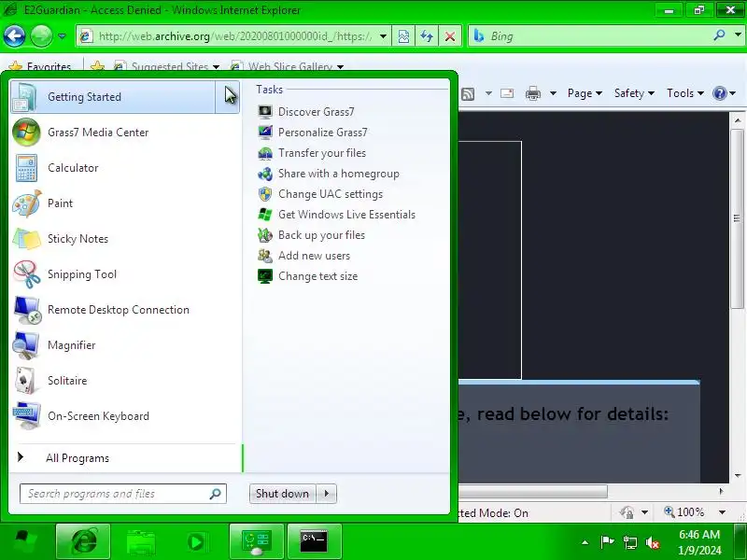Click the Refresh page icon

click(427, 36)
